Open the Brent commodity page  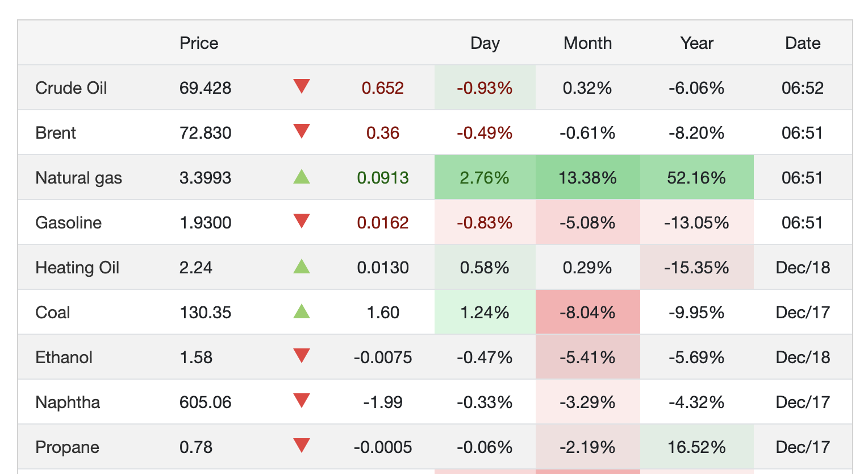56,133
